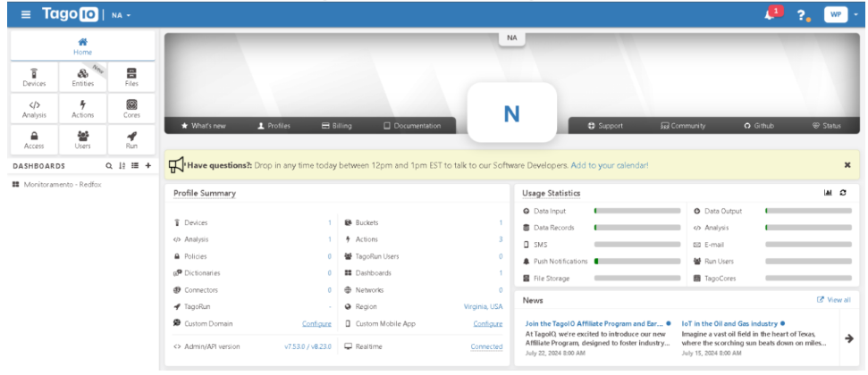Click the megaphone announcement icon
Image resolution: width=868 pixels, height=375 pixels.
[x=176, y=165]
